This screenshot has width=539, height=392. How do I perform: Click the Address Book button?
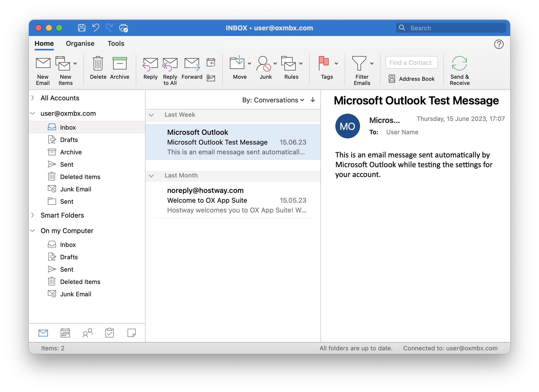pos(412,79)
